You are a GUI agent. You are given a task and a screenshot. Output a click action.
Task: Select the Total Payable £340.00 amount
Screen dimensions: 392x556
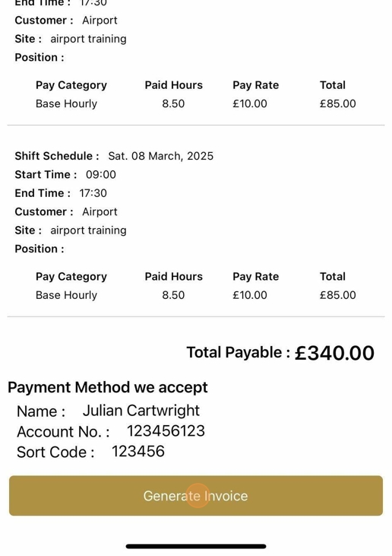(x=334, y=353)
